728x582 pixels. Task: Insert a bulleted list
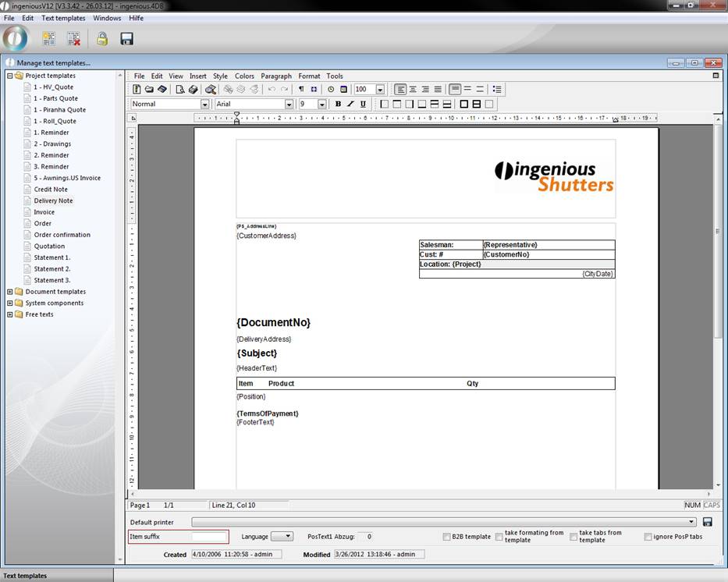tap(497, 90)
